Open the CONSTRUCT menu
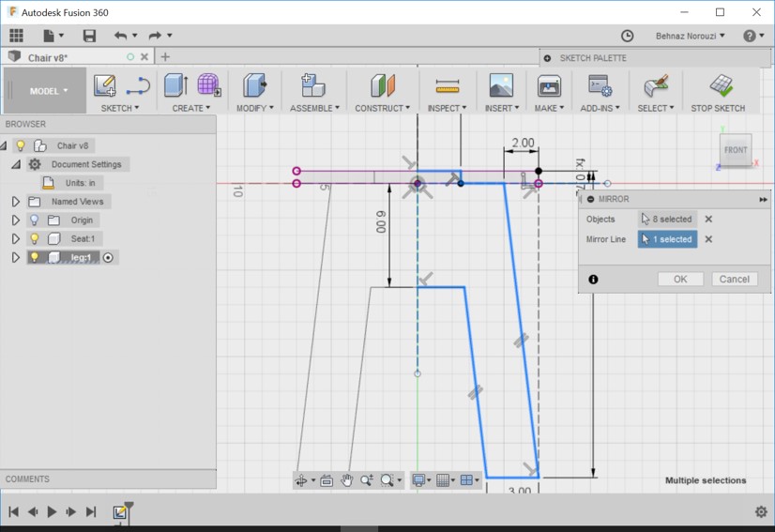 (x=382, y=108)
